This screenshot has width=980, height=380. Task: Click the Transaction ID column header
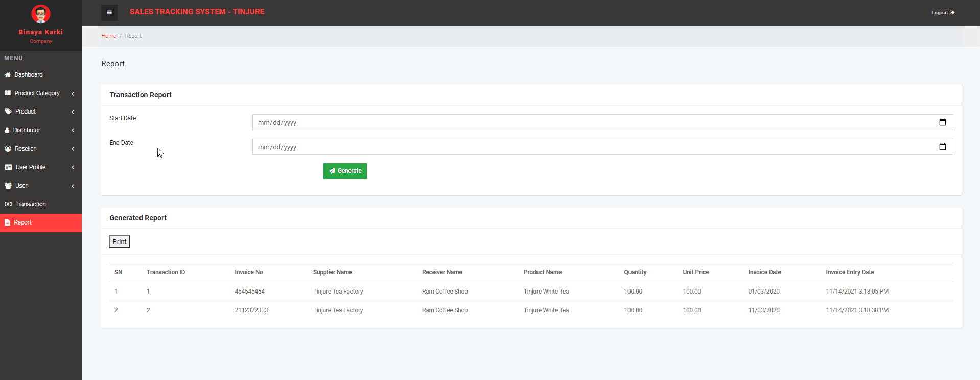pos(166,272)
